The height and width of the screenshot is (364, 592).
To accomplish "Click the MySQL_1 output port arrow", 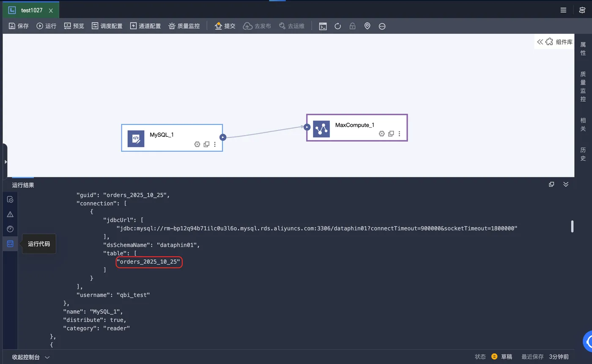I will (x=223, y=137).
